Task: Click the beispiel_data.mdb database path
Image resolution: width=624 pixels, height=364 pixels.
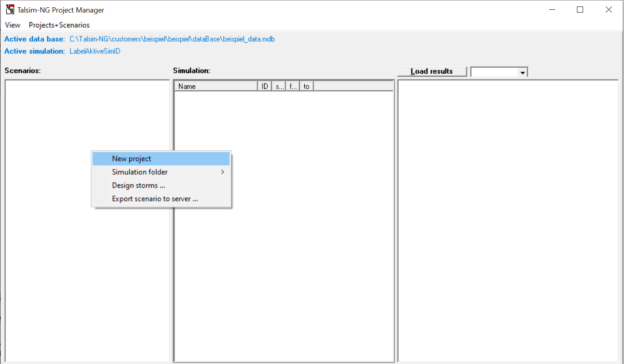Action: 172,39
